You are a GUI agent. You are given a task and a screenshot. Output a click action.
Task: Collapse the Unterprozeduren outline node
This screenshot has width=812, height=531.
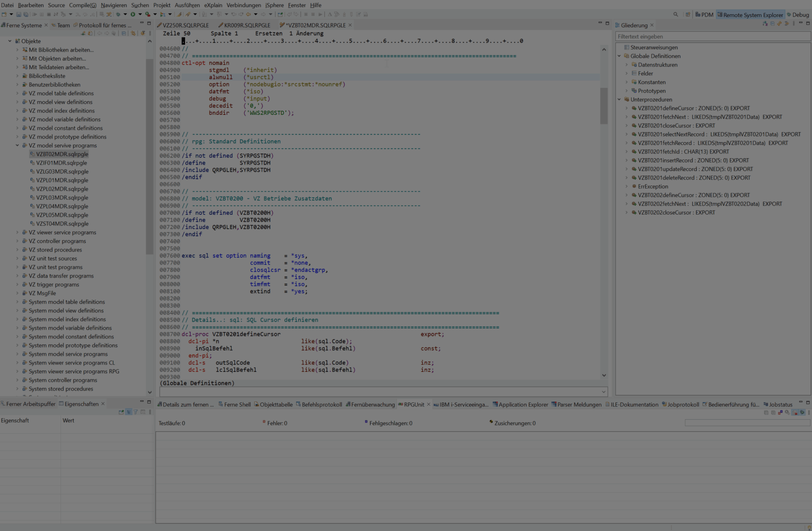(619, 99)
